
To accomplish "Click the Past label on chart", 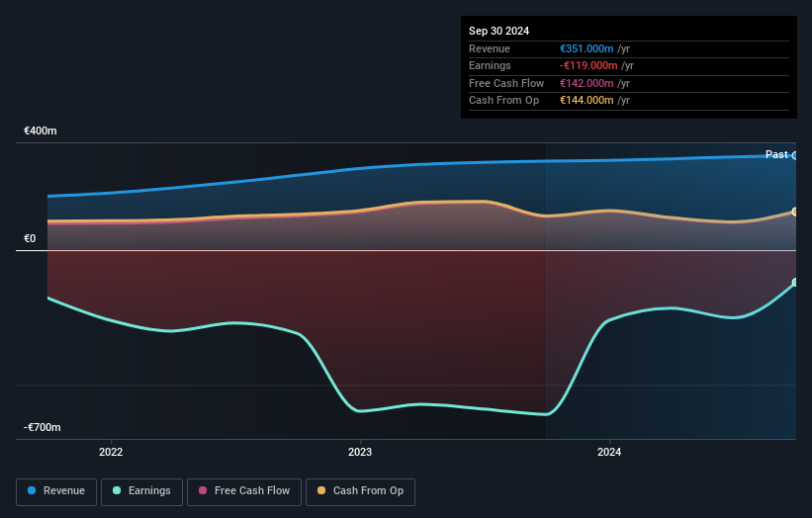I will (x=776, y=154).
